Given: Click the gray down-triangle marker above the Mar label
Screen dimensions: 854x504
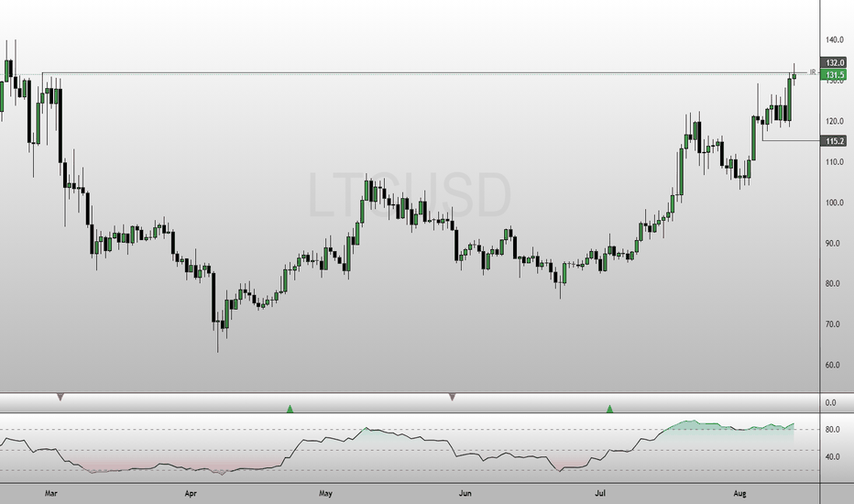Looking at the screenshot, I should 60,397.
